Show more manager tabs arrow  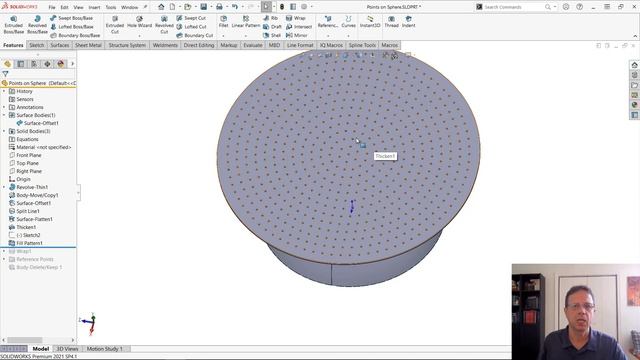click(73, 64)
